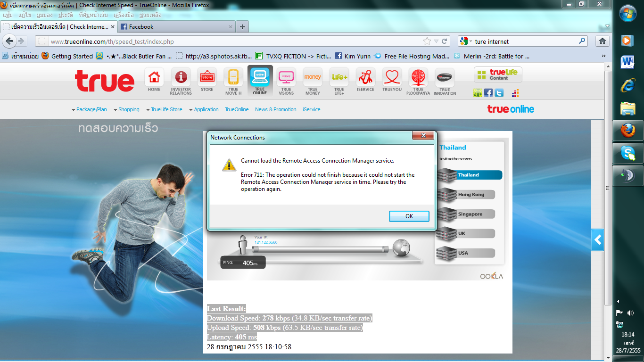Open Skype from the taskbar
Viewport: 644px width, 362px height.
point(627,153)
